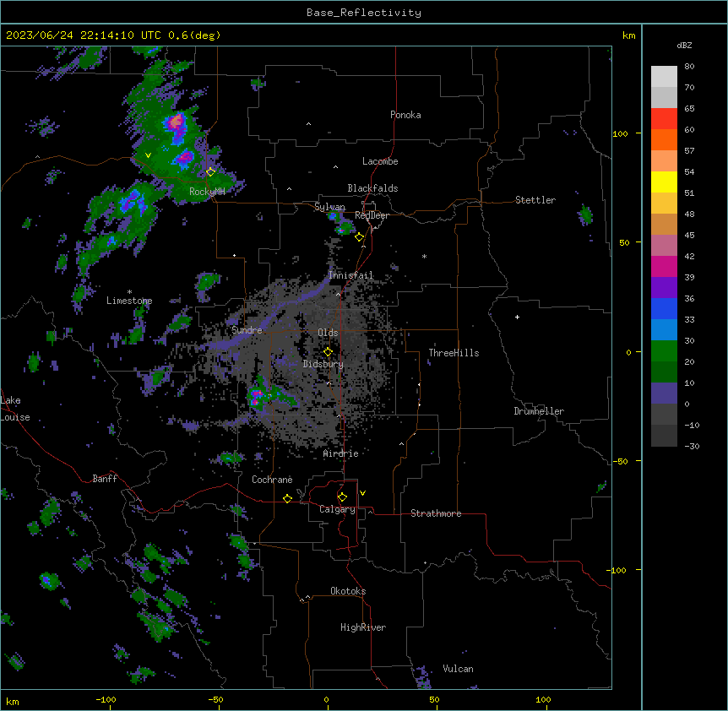Click the Sylvan label
The width and height of the screenshot is (728, 711).
pyautogui.click(x=329, y=207)
